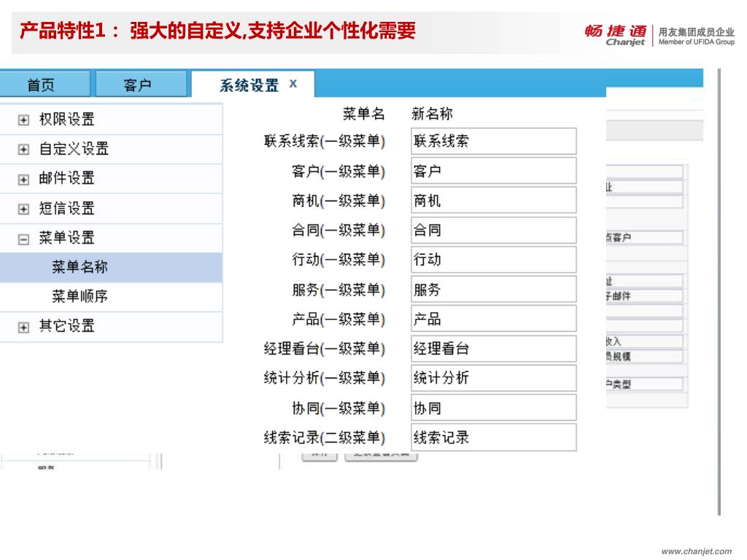
Task: Edit the 商机 new name field
Action: pos(494,200)
